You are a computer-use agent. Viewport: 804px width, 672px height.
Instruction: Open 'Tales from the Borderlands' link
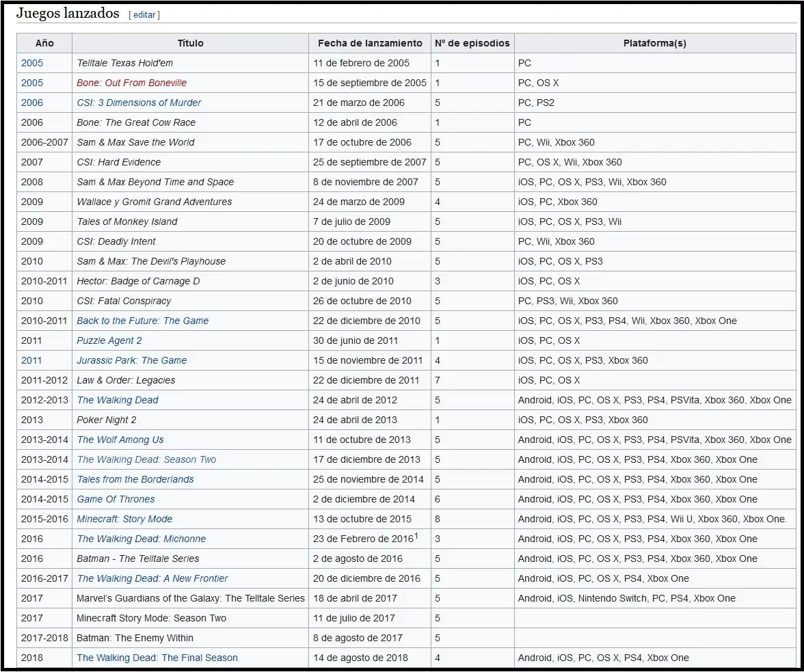click(x=135, y=480)
